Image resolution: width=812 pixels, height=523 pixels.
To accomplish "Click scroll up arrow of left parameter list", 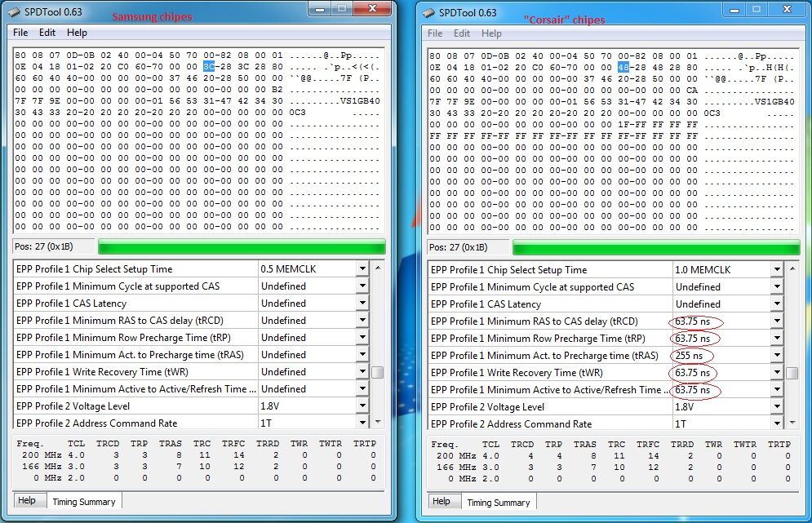I will [378, 268].
